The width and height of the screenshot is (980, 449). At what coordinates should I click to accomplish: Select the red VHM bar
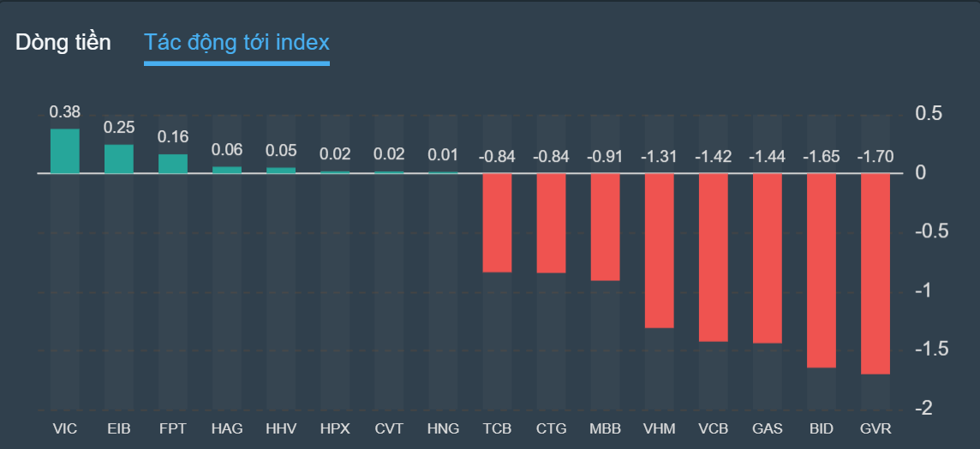(x=659, y=250)
